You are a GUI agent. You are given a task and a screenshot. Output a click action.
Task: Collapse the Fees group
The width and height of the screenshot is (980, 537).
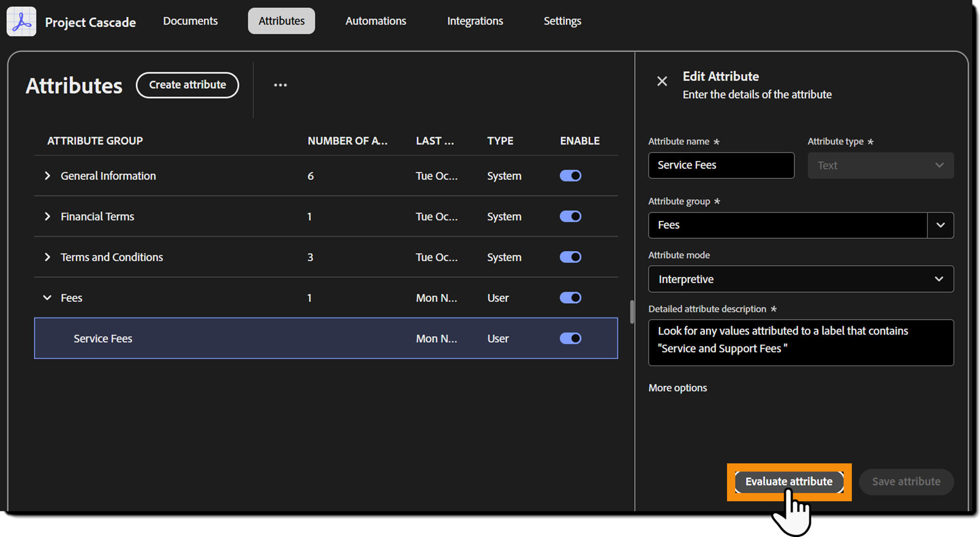47,298
